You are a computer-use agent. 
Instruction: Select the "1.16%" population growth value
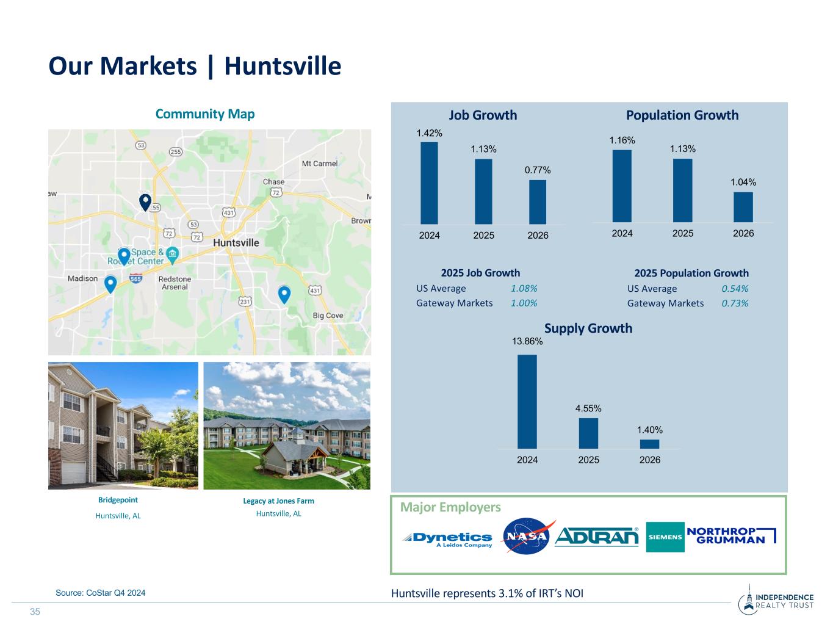tap(622, 140)
